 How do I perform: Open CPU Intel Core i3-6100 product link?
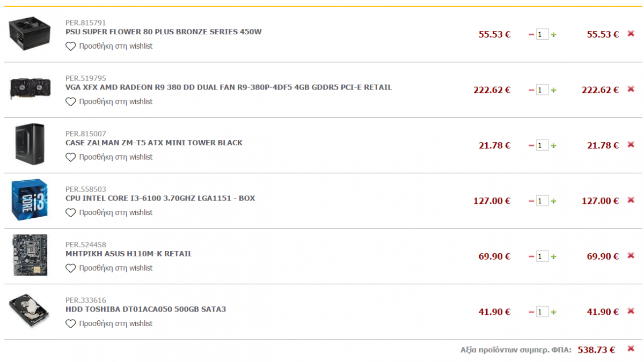[160, 198]
